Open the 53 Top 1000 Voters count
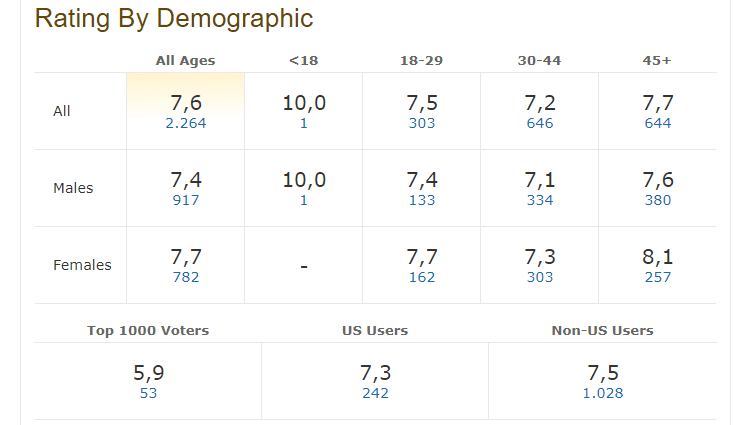The width and height of the screenshot is (737, 425). click(x=148, y=393)
